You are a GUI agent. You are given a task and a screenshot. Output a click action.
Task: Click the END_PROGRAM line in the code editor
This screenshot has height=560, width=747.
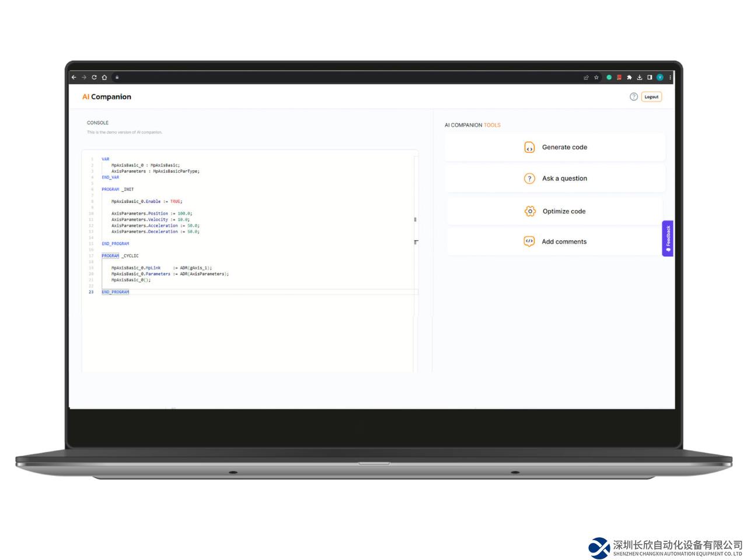click(x=116, y=292)
